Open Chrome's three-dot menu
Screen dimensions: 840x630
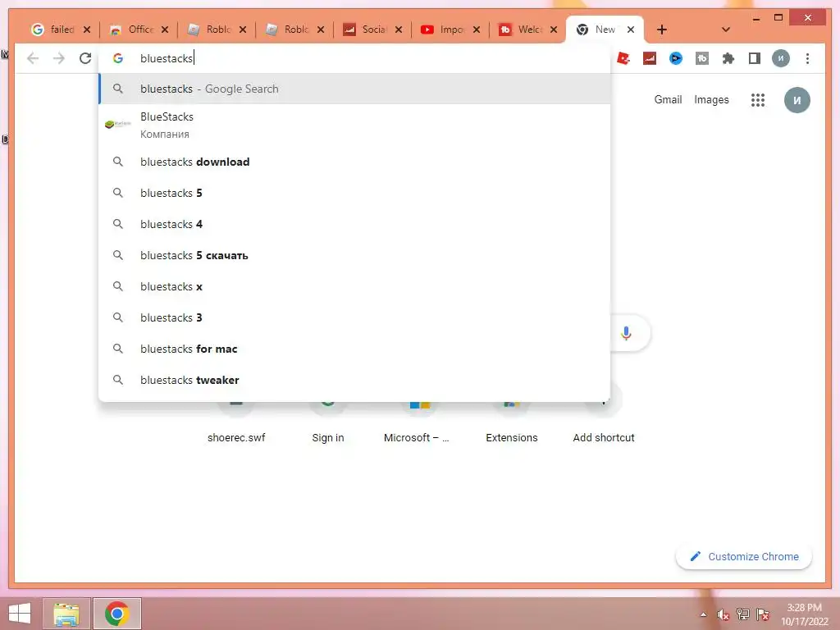click(x=807, y=58)
